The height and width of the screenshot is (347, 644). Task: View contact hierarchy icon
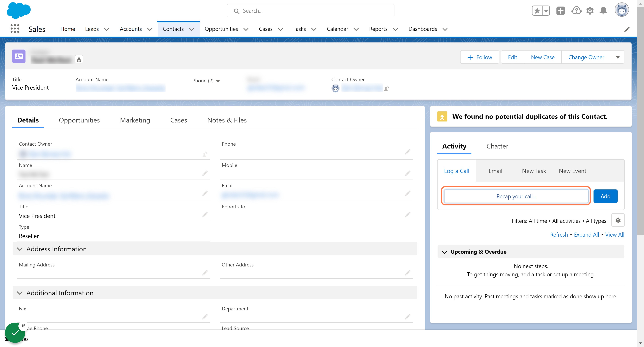pos(79,60)
